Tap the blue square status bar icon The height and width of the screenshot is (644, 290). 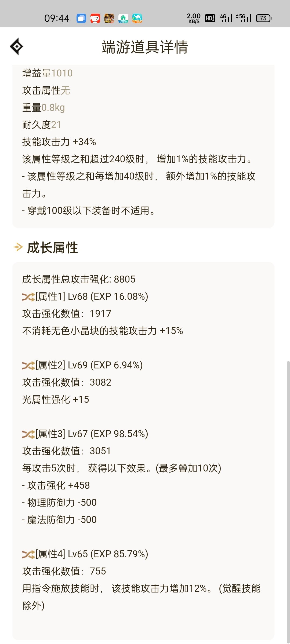[81, 18]
